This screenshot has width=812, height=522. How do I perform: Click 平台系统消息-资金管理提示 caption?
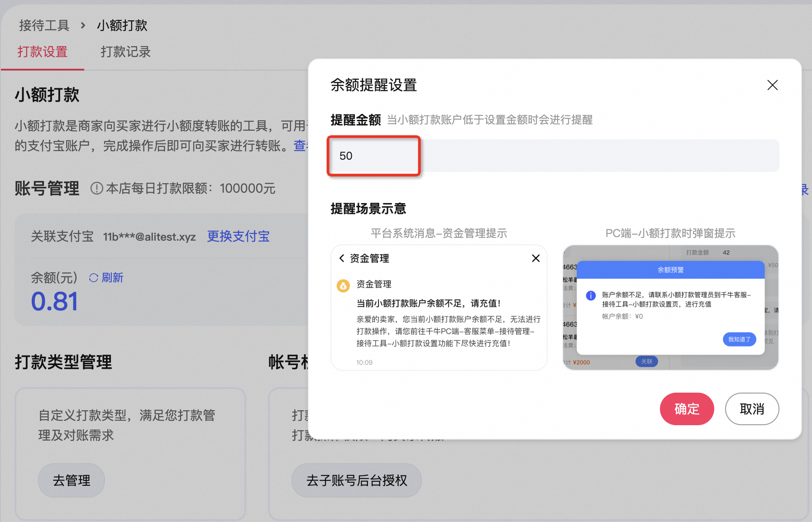[439, 233]
